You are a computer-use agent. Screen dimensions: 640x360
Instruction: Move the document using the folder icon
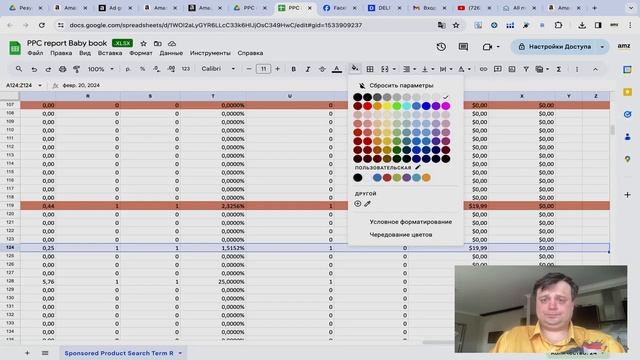(158, 43)
